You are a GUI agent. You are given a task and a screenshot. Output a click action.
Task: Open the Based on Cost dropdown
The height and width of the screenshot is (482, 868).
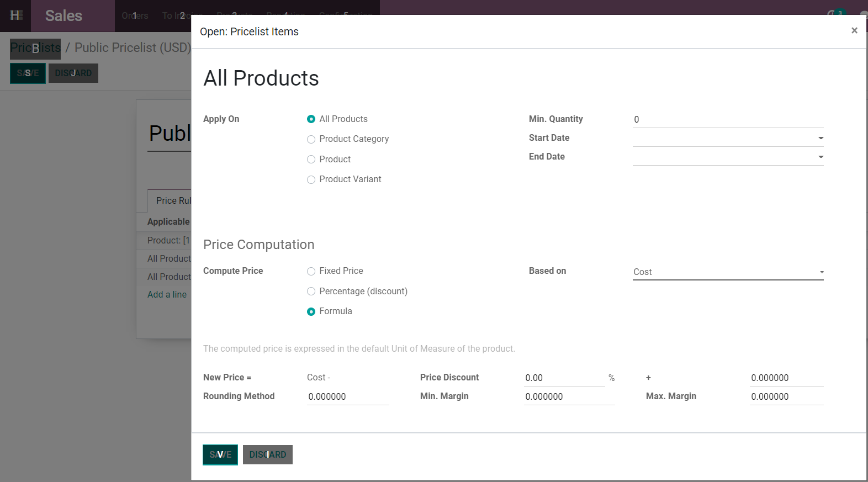click(728, 272)
